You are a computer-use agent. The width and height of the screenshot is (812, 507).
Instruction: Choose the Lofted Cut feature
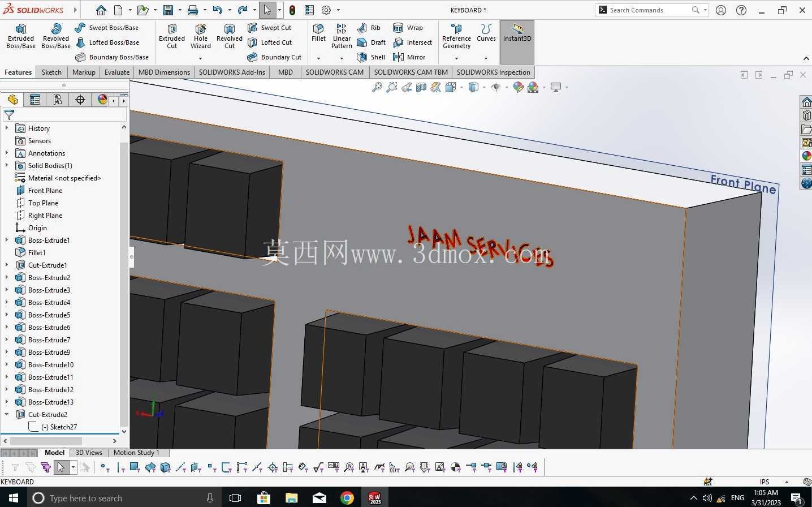(x=270, y=42)
